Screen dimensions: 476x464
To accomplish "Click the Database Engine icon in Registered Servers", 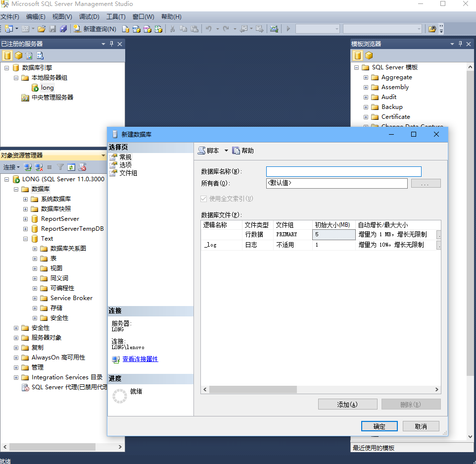I will (x=7, y=55).
